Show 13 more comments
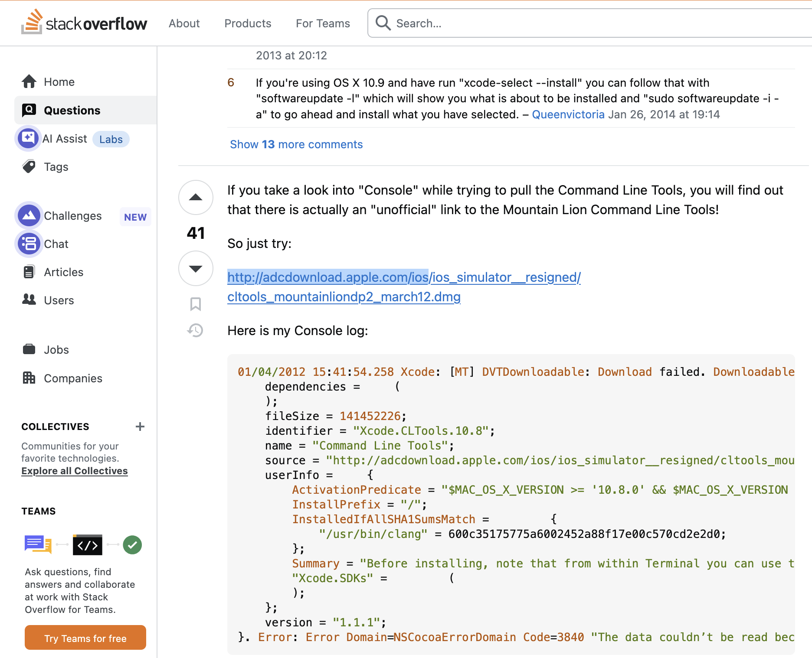 click(296, 144)
